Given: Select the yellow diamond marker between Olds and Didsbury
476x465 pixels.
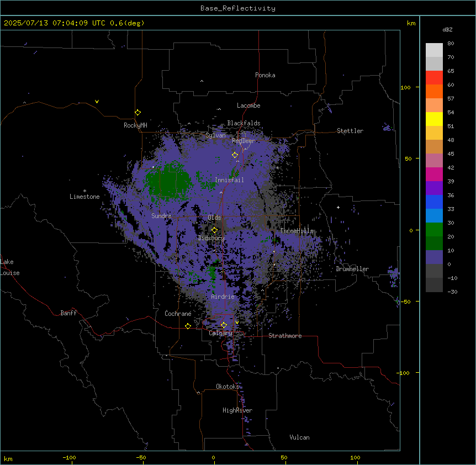Looking at the screenshot, I should point(215,230).
